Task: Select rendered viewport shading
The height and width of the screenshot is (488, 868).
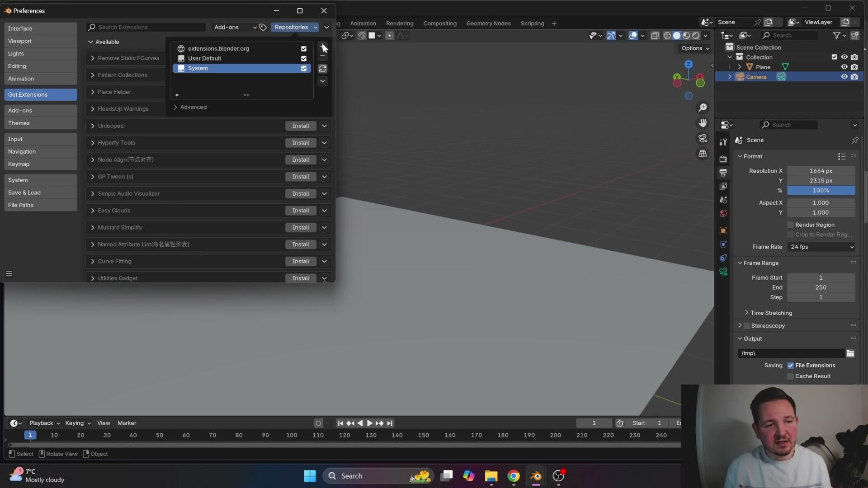Action: [x=696, y=36]
